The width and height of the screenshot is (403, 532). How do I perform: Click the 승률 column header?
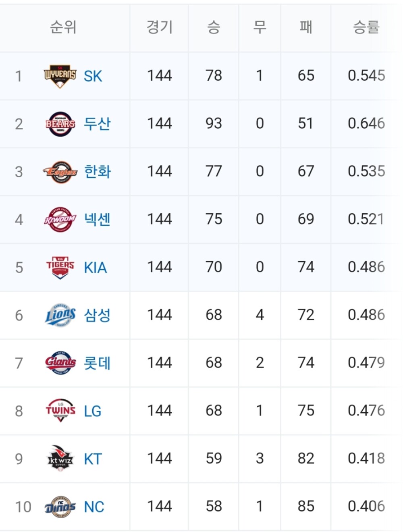point(366,27)
